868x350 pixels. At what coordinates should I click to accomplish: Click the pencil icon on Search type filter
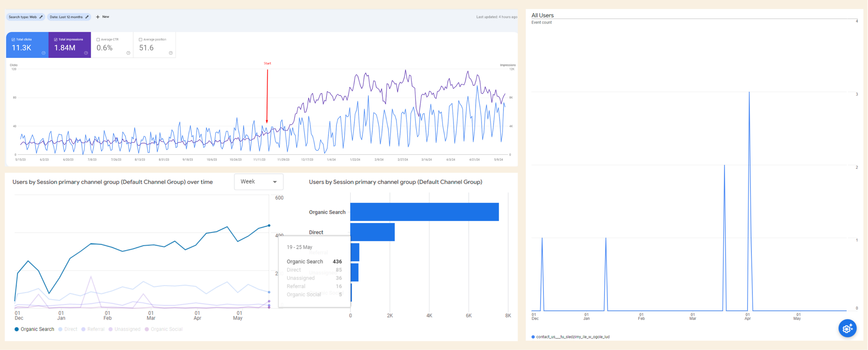41,17
